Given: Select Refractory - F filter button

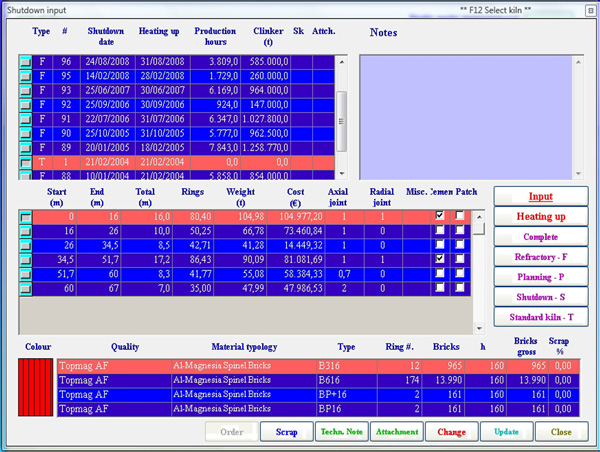Looking at the screenshot, I should coord(541,257).
